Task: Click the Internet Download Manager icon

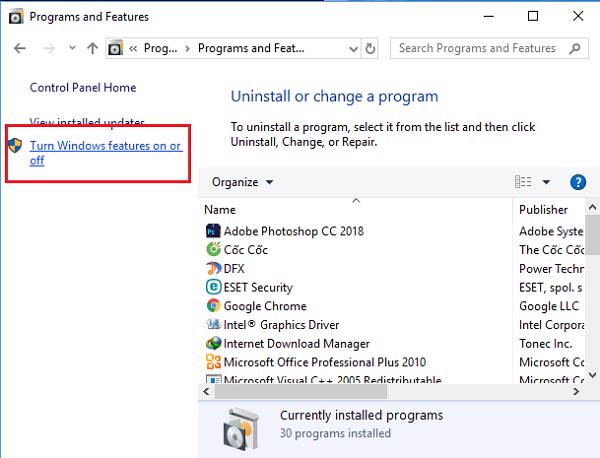Action: point(213,343)
